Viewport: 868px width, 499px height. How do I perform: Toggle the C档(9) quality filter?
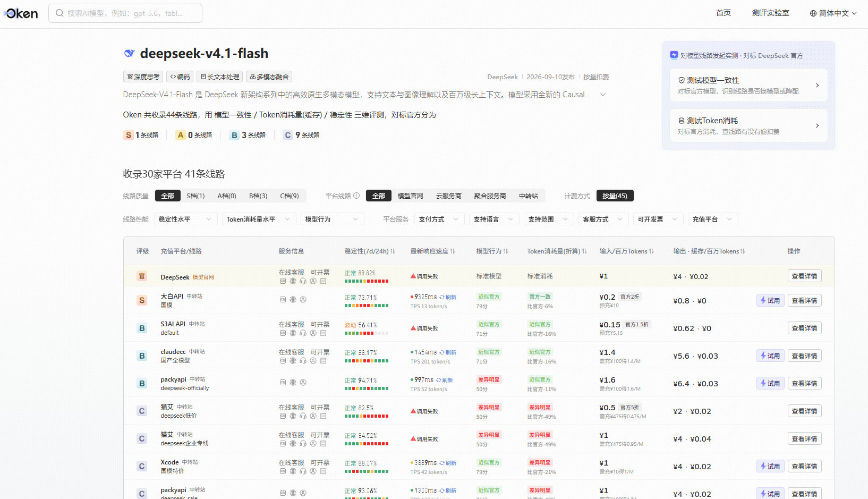290,196
